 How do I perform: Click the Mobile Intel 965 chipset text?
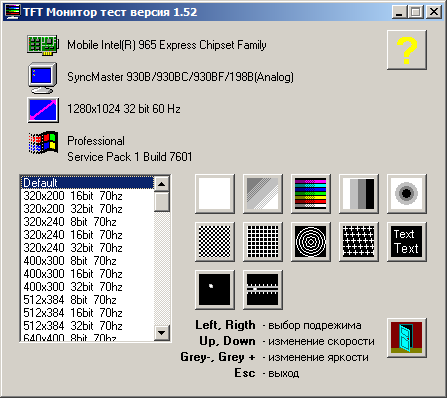point(167,45)
